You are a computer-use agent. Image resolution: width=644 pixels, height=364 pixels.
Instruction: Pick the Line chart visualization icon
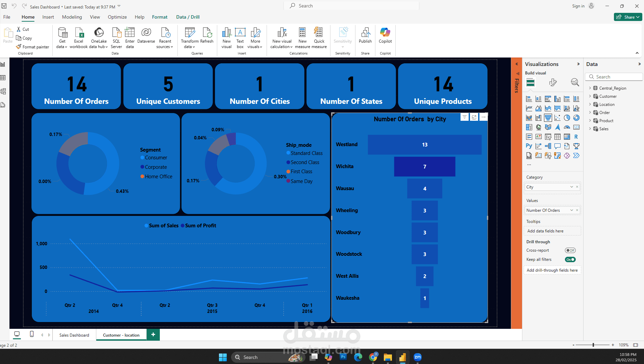point(529,108)
